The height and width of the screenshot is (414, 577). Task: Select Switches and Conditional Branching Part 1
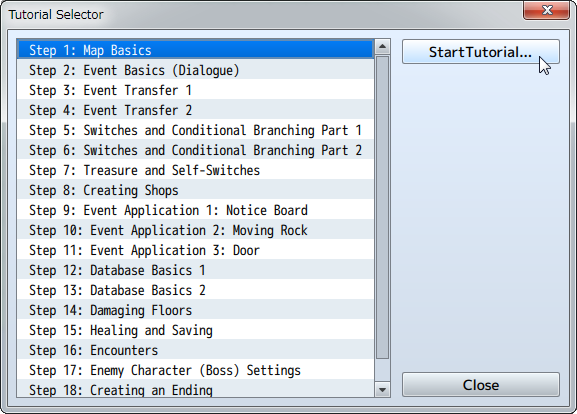tap(195, 130)
